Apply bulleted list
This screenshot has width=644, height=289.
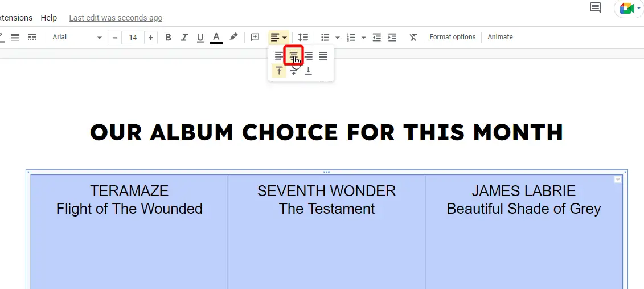click(x=325, y=38)
